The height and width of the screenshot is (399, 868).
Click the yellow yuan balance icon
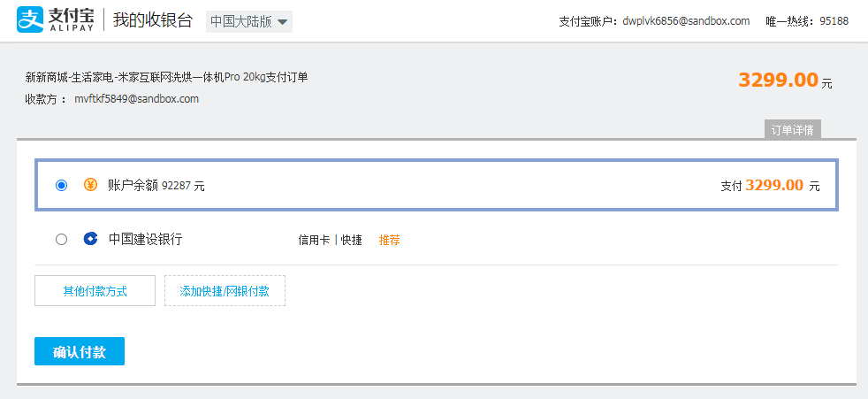[90, 185]
